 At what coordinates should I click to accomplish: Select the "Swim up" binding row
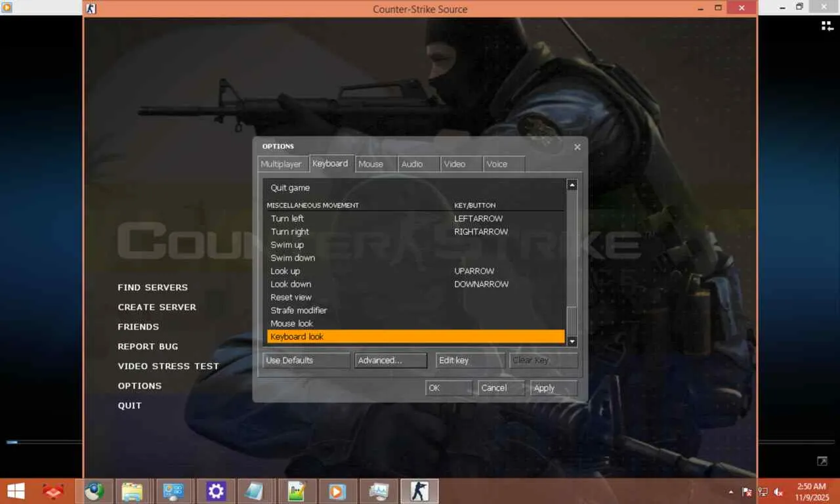415,245
